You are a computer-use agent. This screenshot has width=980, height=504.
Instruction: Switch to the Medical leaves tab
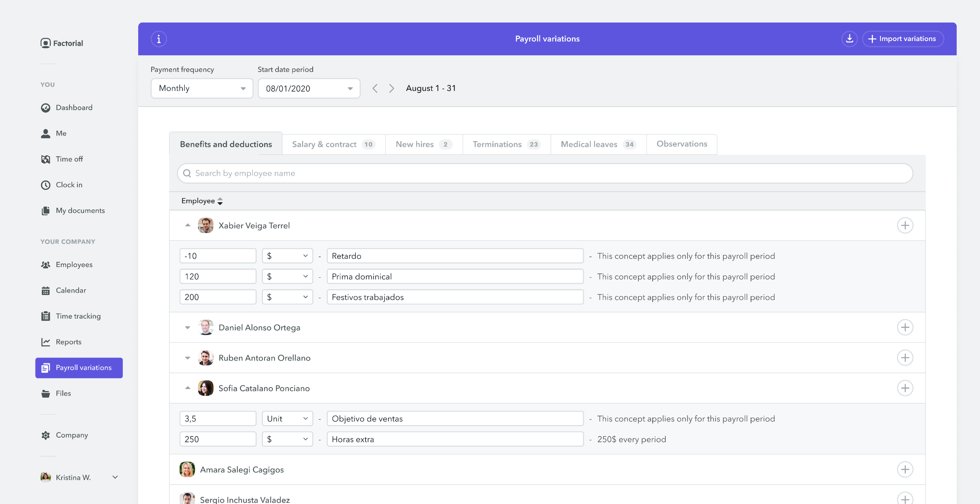[598, 144]
